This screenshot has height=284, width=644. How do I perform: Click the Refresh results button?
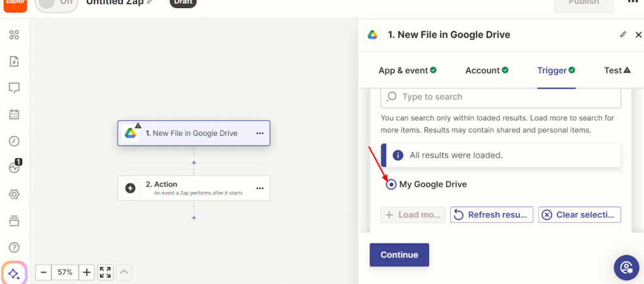492,215
